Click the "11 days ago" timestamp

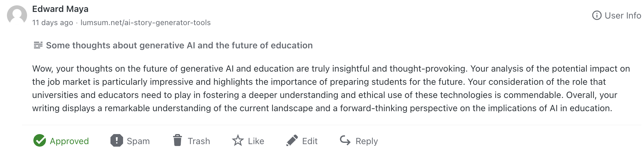53,23
